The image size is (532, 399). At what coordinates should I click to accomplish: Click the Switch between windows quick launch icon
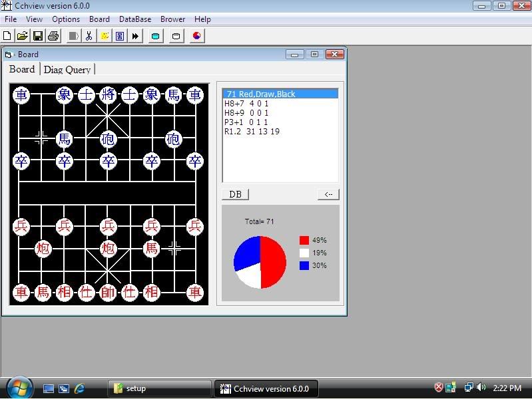coord(63,388)
